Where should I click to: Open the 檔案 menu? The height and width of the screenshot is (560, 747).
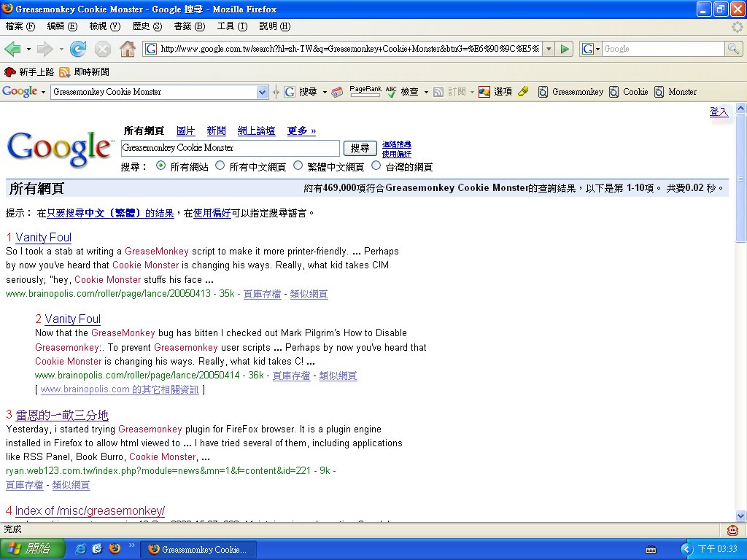click(20, 26)
